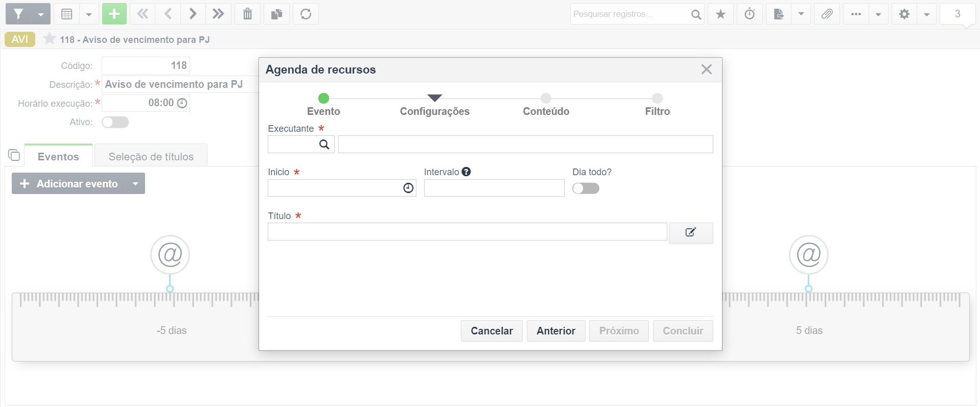Screen dimensions: 980x407
Task: Open the Horário execução clock picker
Action: (182, 103)
